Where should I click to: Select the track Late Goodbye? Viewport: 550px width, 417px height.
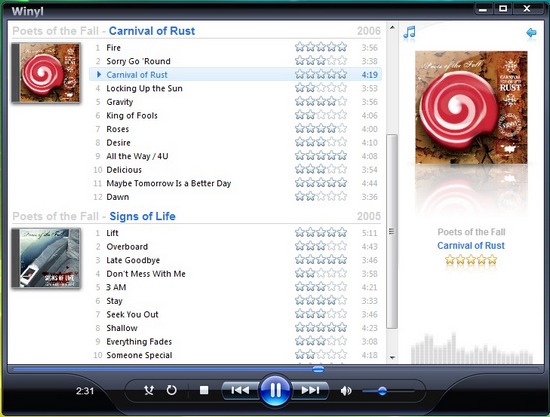coord(235,260)
